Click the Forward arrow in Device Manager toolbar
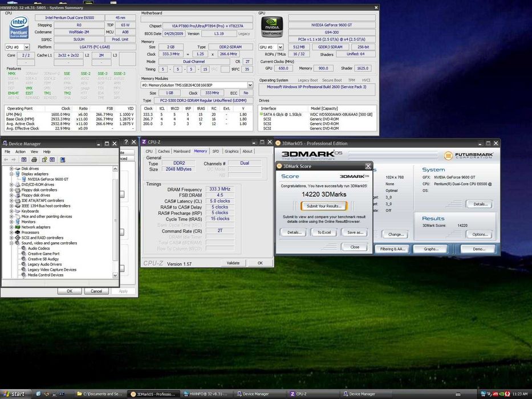The image size is (532, 399). coord(14,160)
